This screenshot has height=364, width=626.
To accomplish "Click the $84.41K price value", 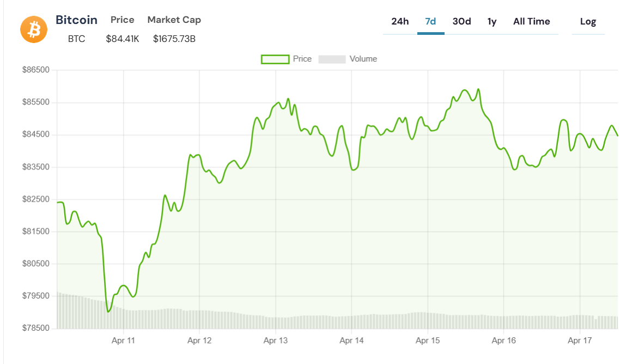I will coord(123,39).
